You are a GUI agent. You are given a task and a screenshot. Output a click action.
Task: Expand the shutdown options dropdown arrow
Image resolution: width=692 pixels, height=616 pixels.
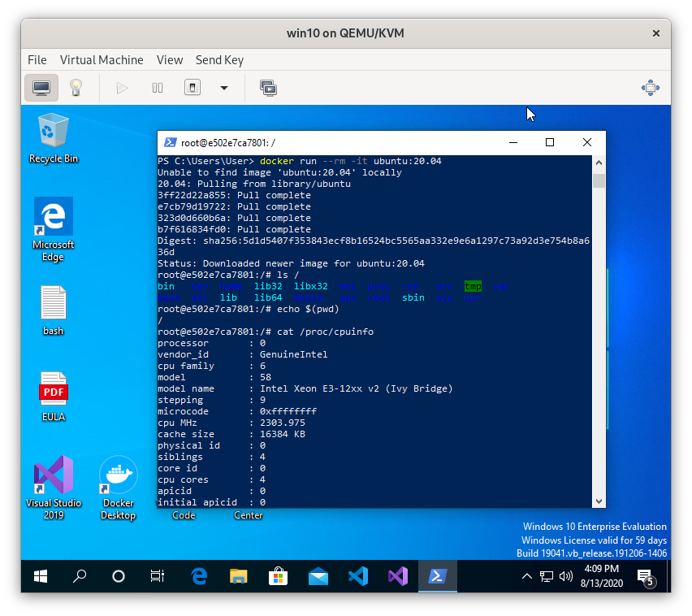click(224, 88)
